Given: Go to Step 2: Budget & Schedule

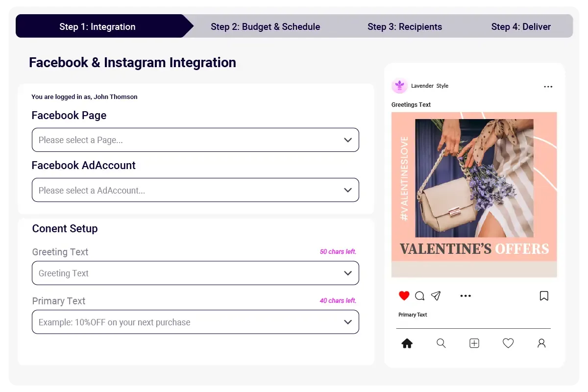Looking at the screenshot, I should point(266,26).
